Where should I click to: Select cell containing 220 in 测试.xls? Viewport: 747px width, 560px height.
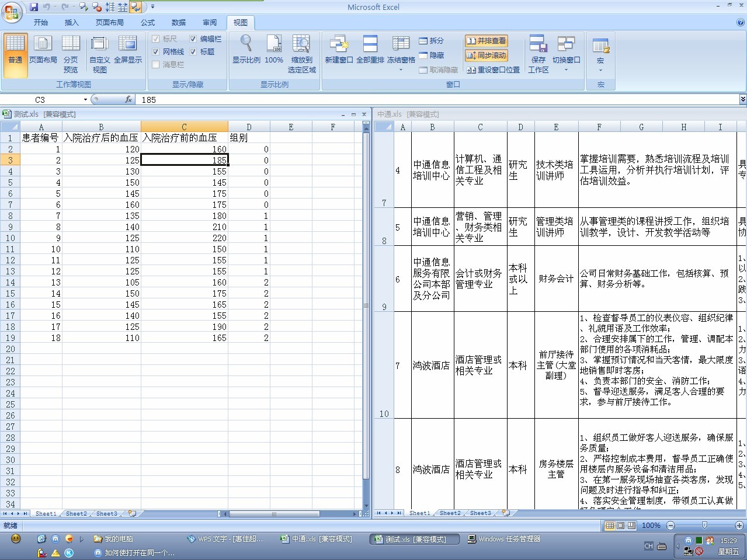(x=184, y=238)
